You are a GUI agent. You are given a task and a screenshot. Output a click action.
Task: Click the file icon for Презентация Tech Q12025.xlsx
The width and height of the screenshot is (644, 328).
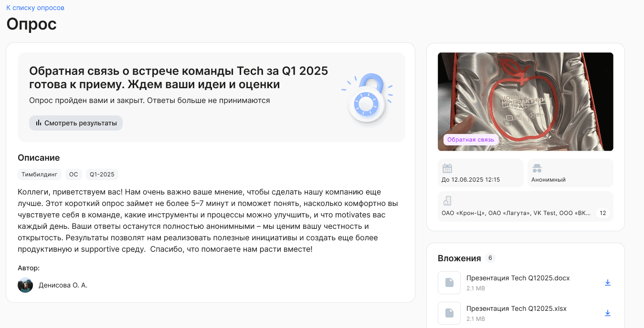coord(449,313)
